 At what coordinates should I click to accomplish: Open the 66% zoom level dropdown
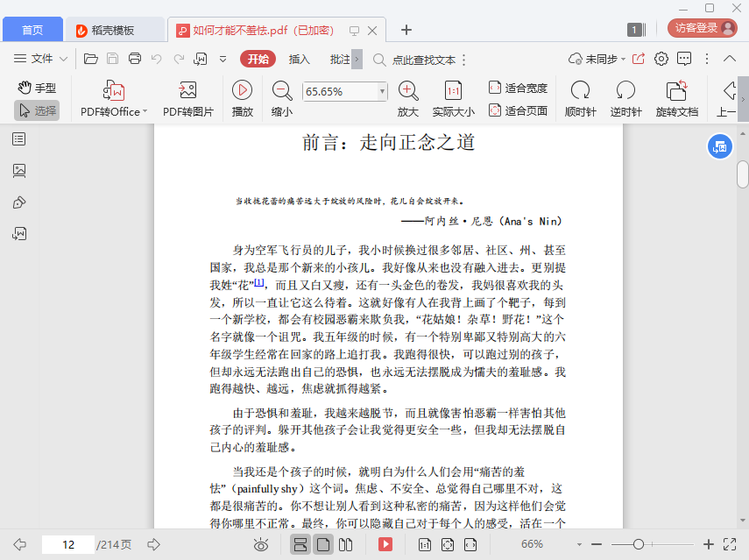579,544
